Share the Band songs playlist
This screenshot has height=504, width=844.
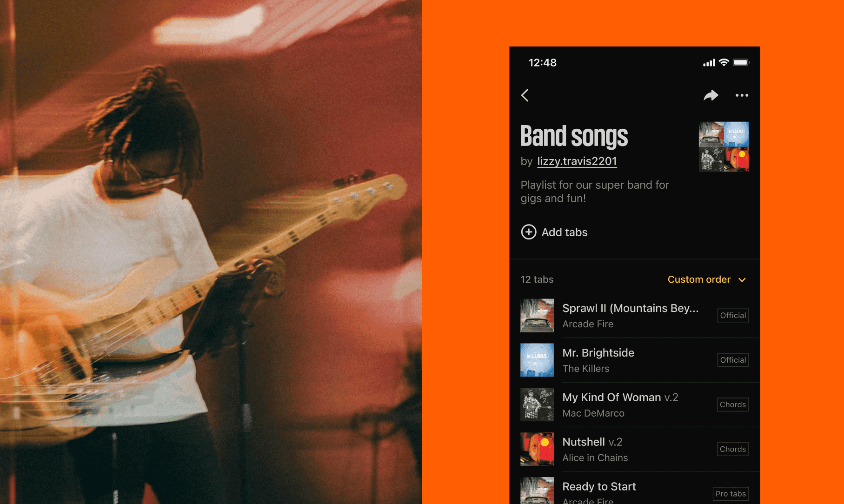click(711, 95)
